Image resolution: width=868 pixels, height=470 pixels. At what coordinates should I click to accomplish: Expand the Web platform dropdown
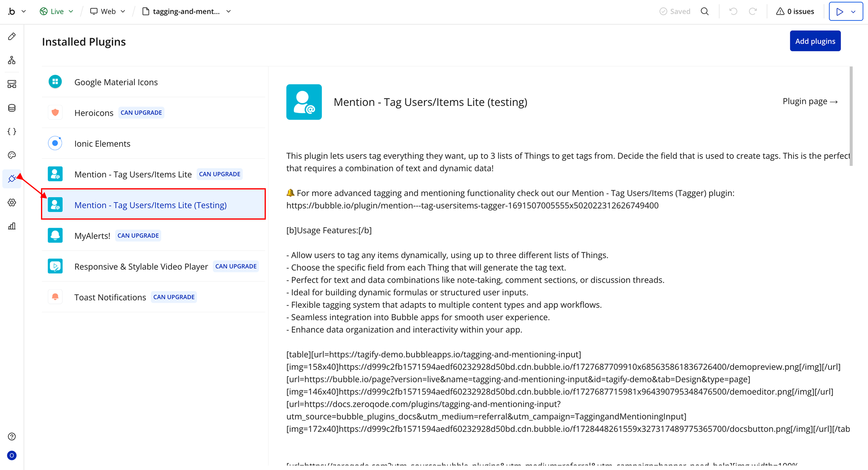(108, 11)
